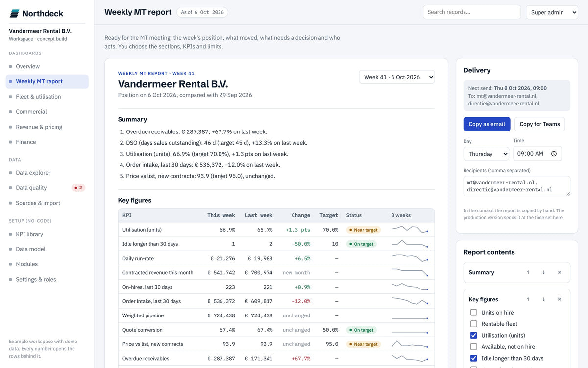The height and width of the screenshot is (368, 588).
Task: Click the 223 On-hires this week value
Action: click(x=230, y=287)
